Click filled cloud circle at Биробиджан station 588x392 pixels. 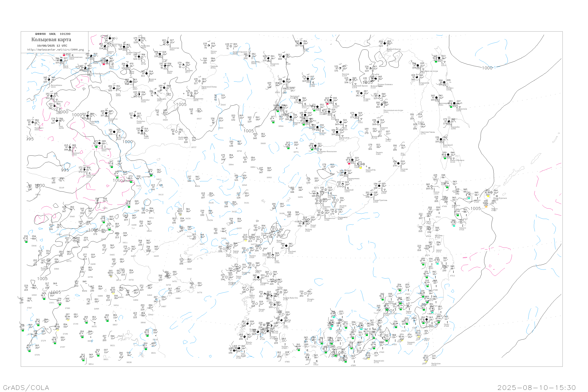(x=337, y=132)
